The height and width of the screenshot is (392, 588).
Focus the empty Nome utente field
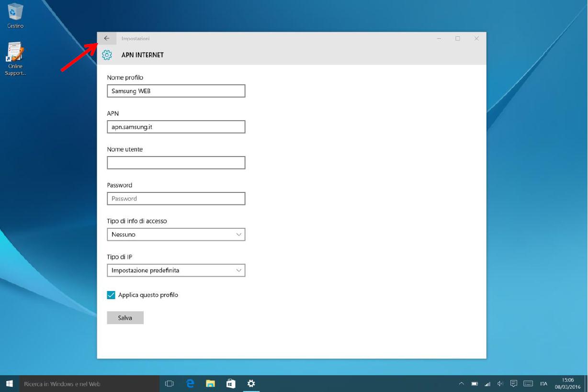[x=176, y=163]
